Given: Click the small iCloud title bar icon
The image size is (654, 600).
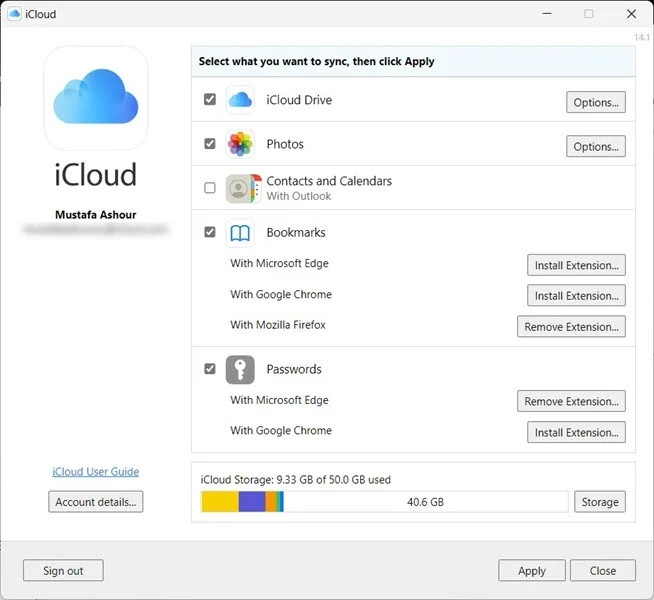Looking at the screenshot, I should pos(14,14).
